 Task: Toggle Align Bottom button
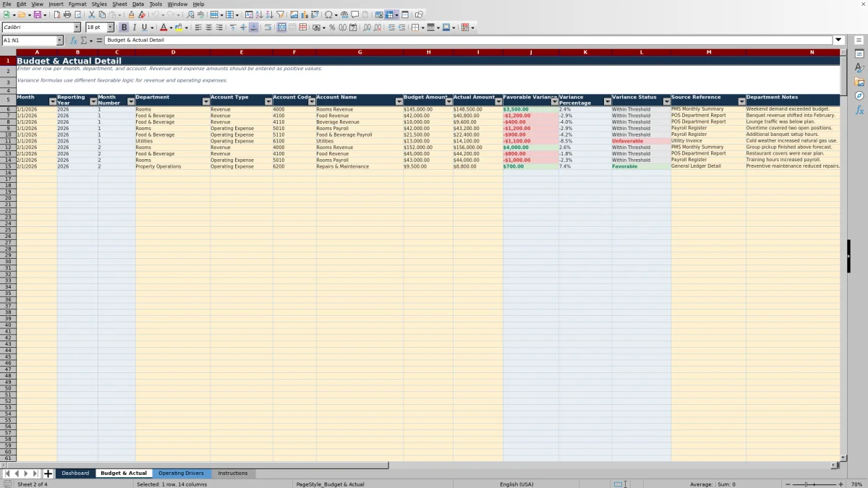tap(254, 27)
